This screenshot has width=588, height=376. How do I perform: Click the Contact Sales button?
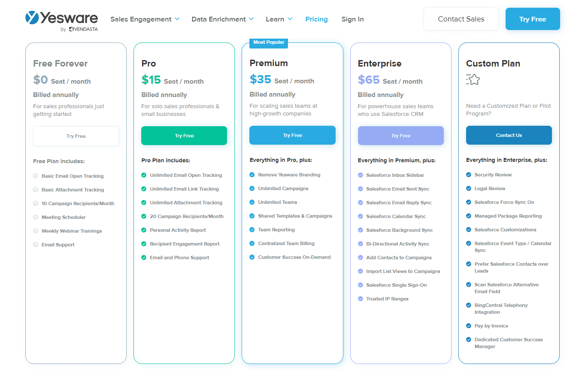(461, 19)
